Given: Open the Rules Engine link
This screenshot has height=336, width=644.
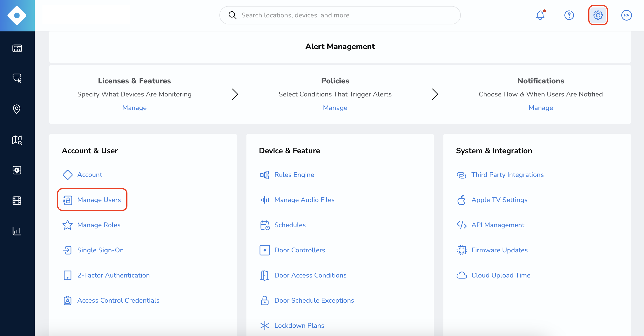Looking at the screenshot, I should [x=294, y=175].
